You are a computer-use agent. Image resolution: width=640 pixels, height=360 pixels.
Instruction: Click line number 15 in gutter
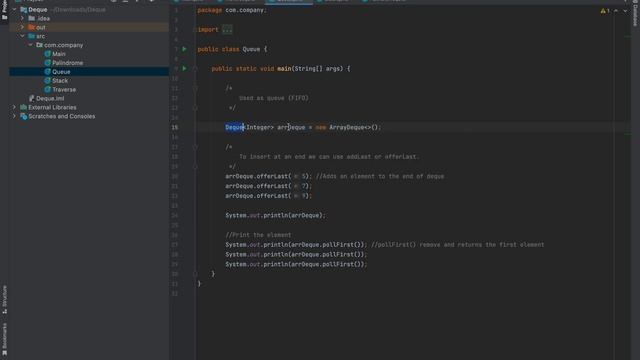point(175,127)
